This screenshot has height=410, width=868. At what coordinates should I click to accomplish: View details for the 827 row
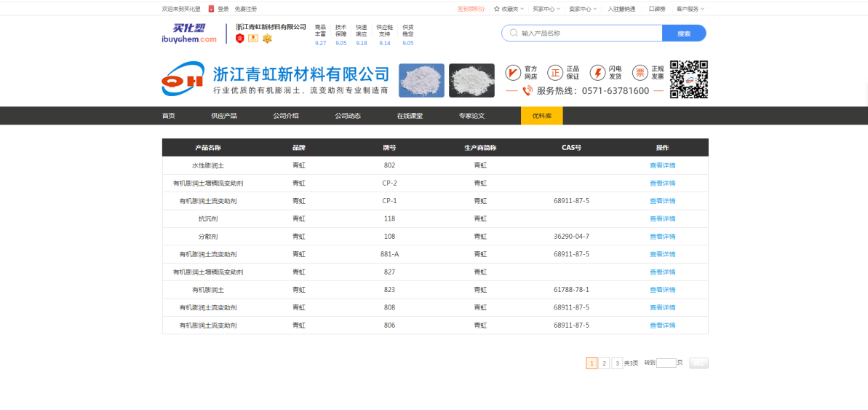663,272
